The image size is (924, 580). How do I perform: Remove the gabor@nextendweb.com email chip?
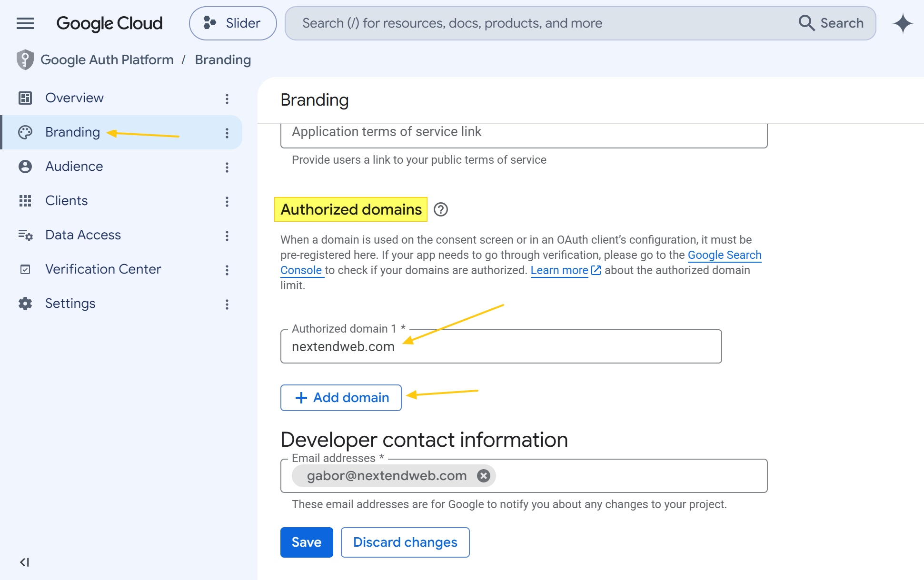click(483, 476)
